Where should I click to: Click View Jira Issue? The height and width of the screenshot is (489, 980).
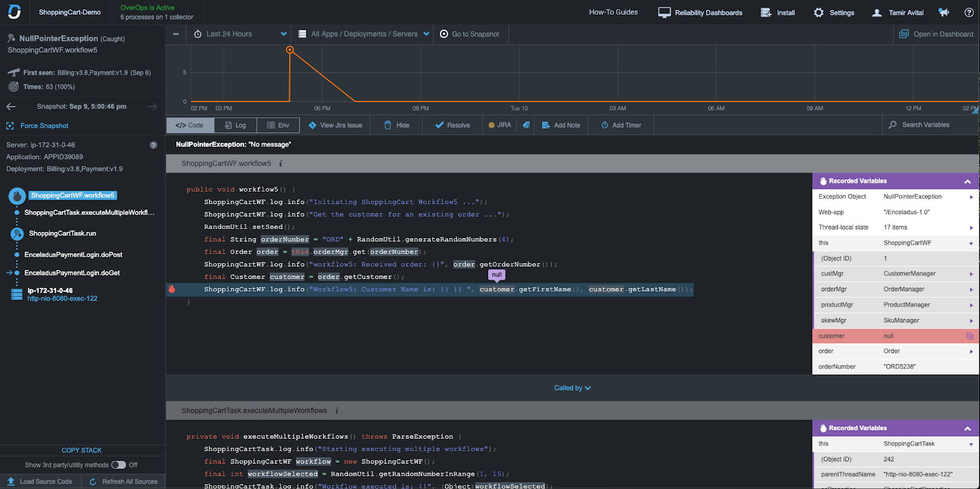tap(335, 125)
